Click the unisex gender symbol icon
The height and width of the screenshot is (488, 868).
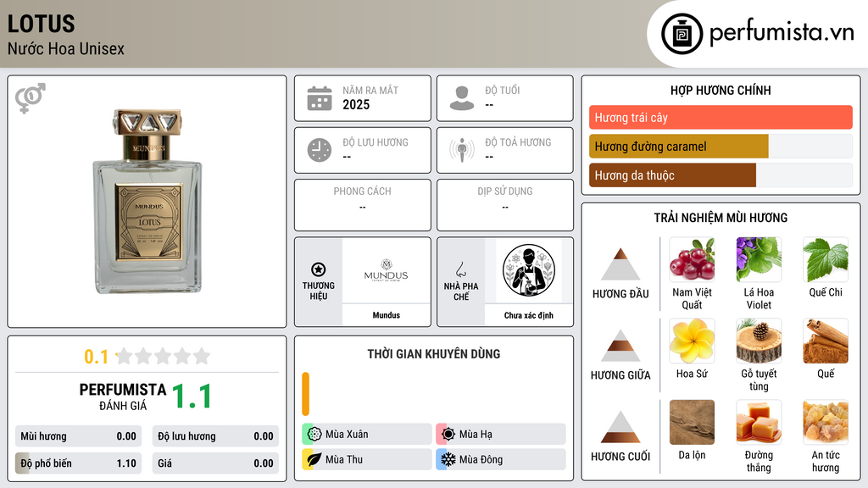[31, 98]
